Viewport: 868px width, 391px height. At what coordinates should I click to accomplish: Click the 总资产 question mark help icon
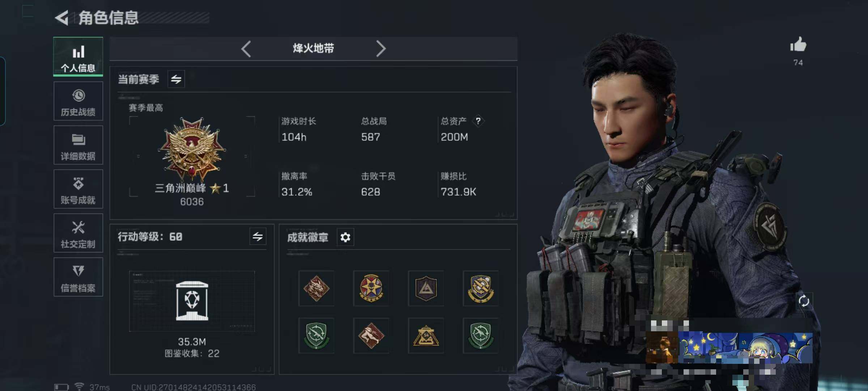pyautogui.click(x=478, y=121)
